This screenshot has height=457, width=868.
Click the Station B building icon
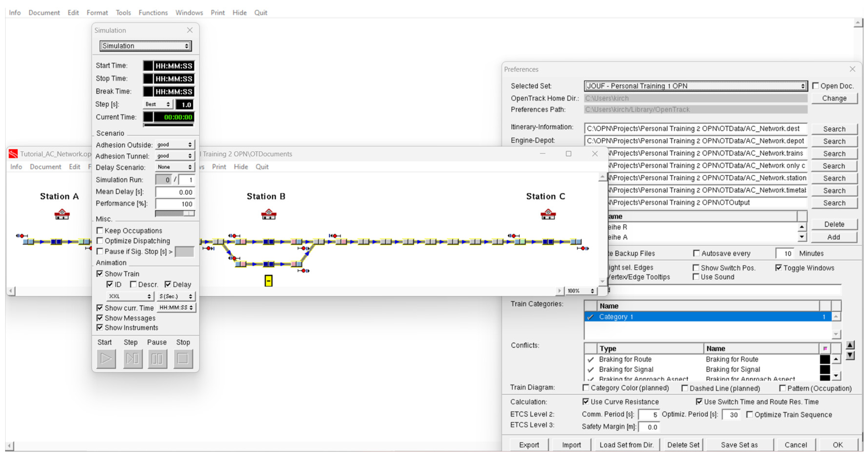tap(269, 214)
